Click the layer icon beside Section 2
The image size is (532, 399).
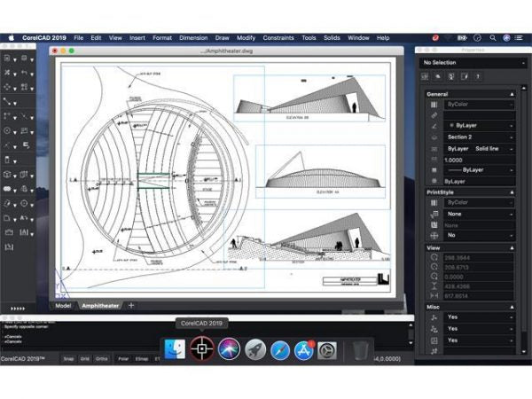pos(434,137)
